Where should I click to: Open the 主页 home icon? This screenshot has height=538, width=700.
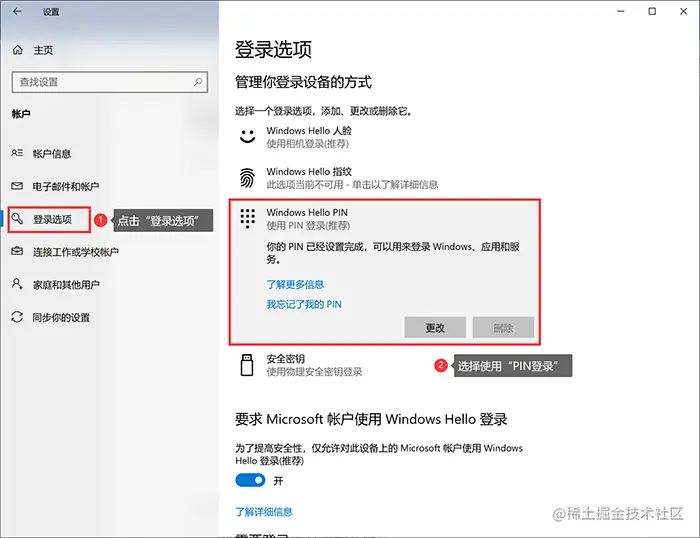17,50
